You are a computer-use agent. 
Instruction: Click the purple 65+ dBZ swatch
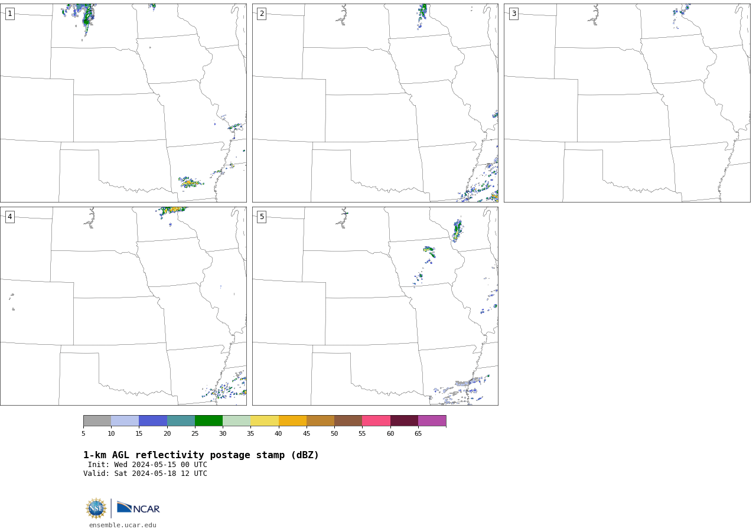coord(432,421)
